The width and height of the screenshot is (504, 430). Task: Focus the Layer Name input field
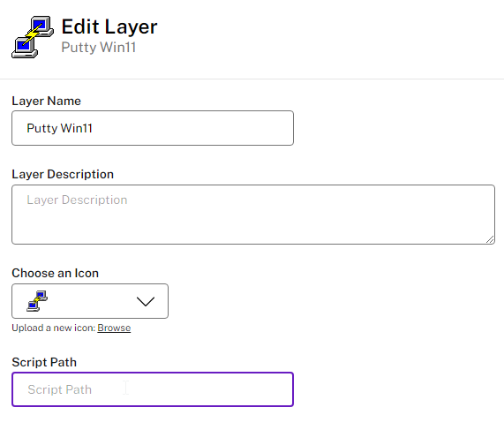pos(153,128)
